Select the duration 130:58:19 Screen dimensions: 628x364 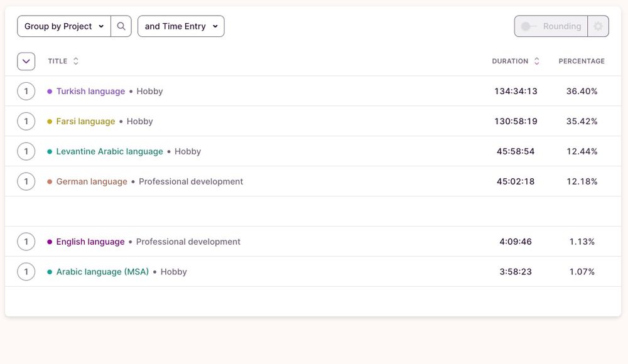[x=516, y=121]
